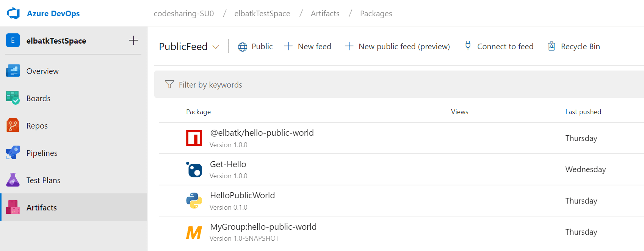
Task: Click the Azure DevOps logo icon
Action: tap(13, 13)
